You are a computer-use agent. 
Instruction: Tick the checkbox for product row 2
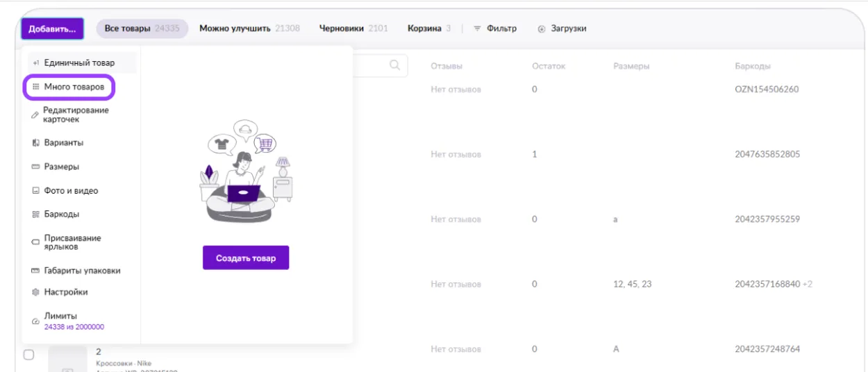pos(29,355)
